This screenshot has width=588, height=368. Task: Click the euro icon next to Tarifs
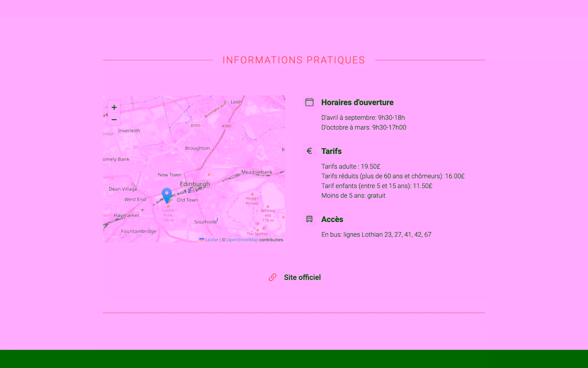[309, 151]
